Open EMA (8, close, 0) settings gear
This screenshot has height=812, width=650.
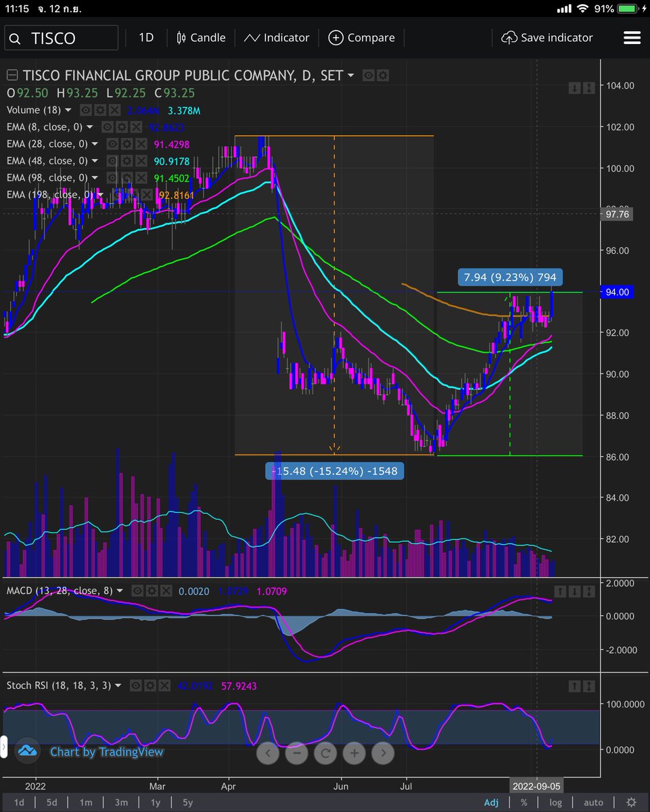coord(121,127)
